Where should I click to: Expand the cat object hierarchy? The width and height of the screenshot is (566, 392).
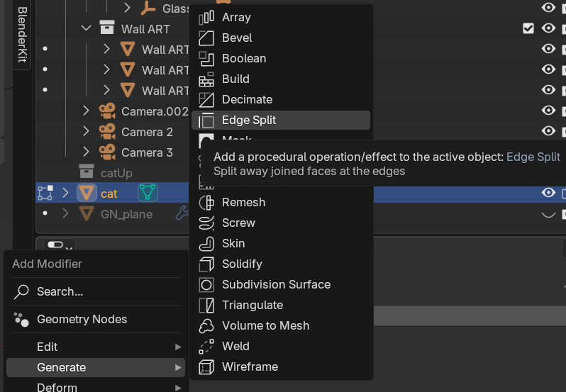click(66, 193)
